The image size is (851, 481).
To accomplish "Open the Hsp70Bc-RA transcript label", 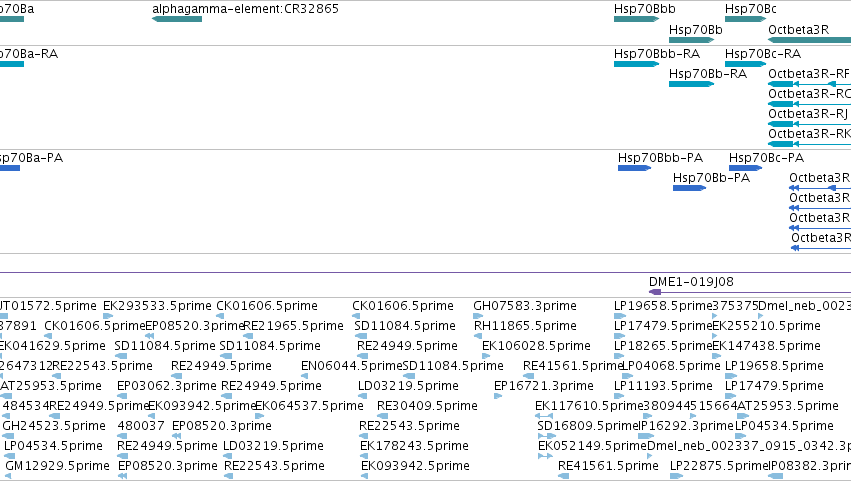I will point(763,54).
